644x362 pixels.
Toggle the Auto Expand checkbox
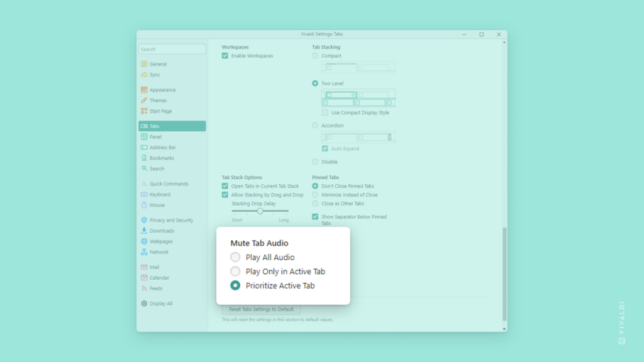click(x=325, y=148)
